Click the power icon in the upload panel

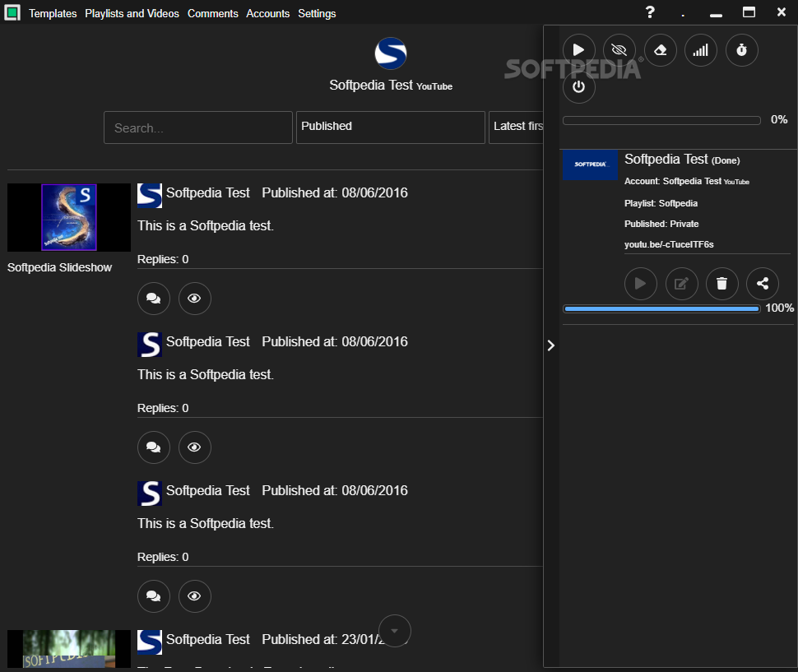(578, 87)
